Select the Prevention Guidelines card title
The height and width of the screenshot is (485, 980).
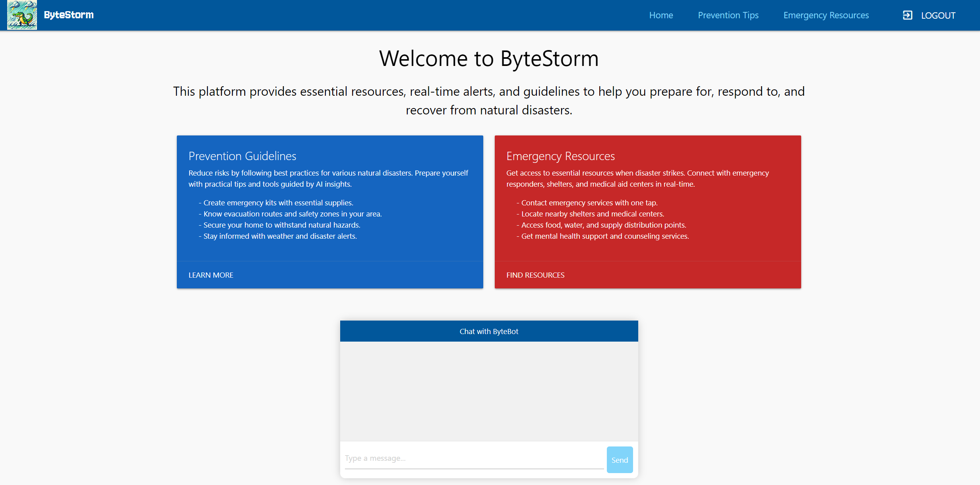pos(242,156)
